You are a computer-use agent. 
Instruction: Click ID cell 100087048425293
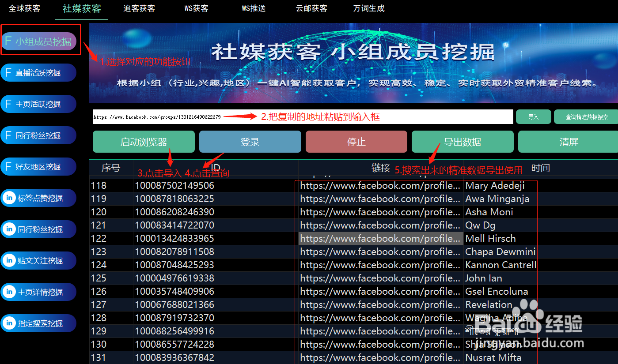coord(174,265)
